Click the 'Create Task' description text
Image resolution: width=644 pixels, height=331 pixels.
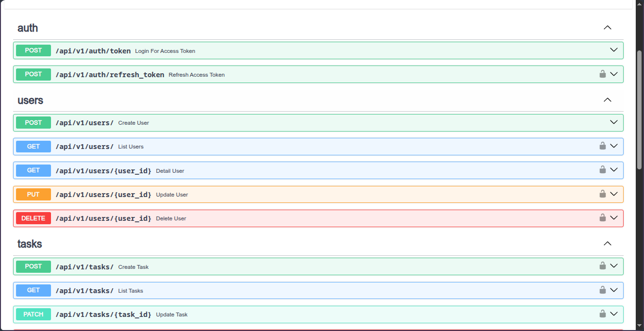click(133, 267)
